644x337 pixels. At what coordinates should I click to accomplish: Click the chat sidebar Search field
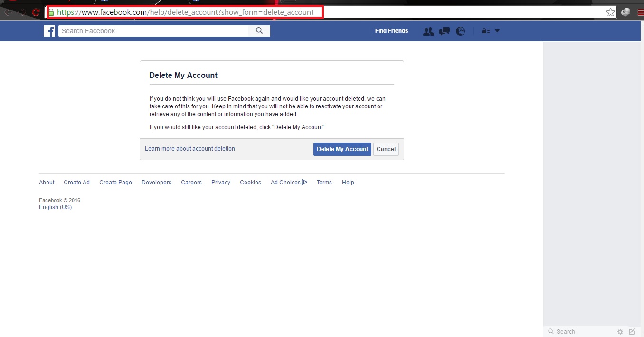point(579,332)
